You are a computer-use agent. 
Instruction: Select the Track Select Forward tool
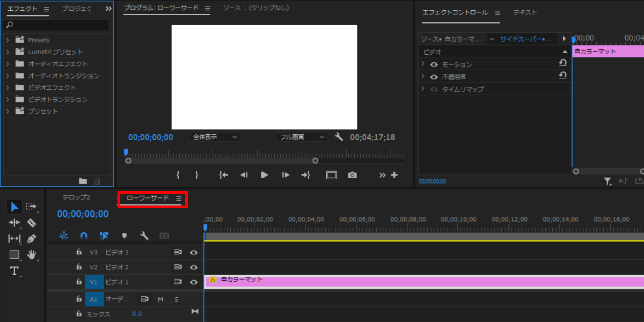click(x=31, y=207)
